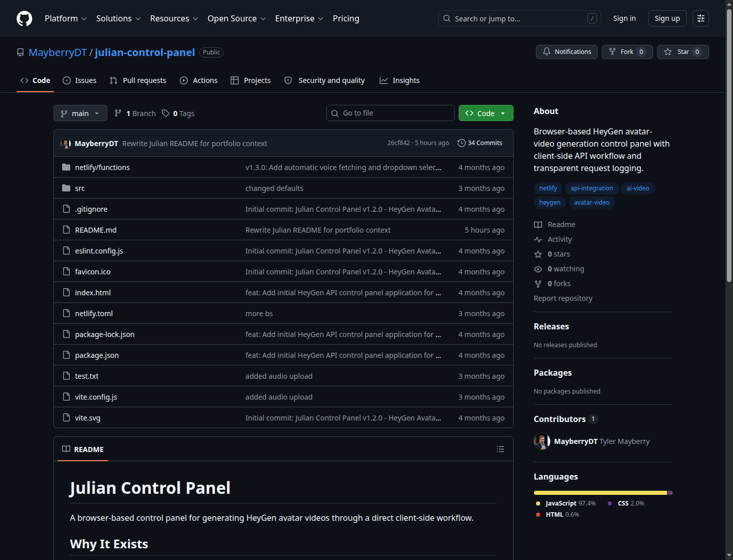Viewport: 733px width, 560px height.
Task: Click the heygen topic tag
Action: pos(550,203)
